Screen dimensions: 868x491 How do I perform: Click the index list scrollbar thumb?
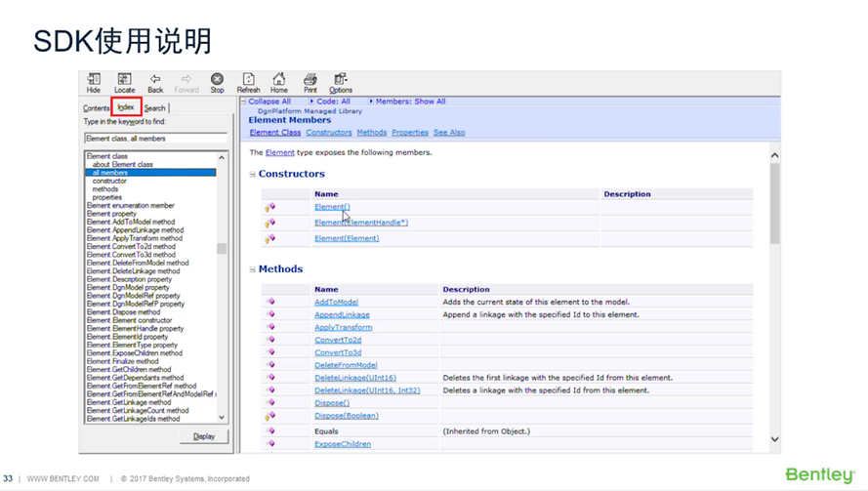click(x=222, y=249)
